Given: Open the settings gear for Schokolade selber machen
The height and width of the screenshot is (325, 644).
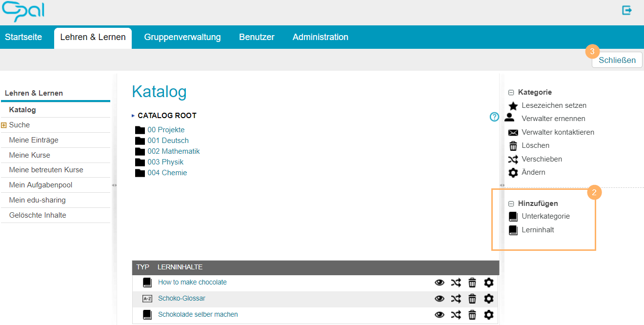Looking at the screenshot, I should [x=488, y=315].
